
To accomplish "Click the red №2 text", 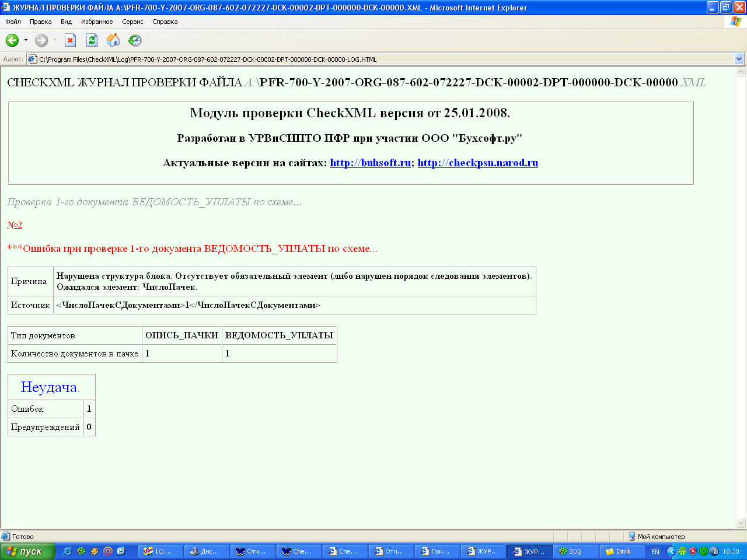I will tap(15, 225).
